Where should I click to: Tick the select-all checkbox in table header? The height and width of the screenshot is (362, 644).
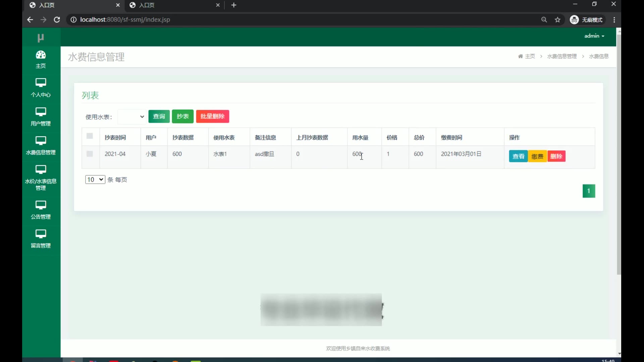coord(90,136)
